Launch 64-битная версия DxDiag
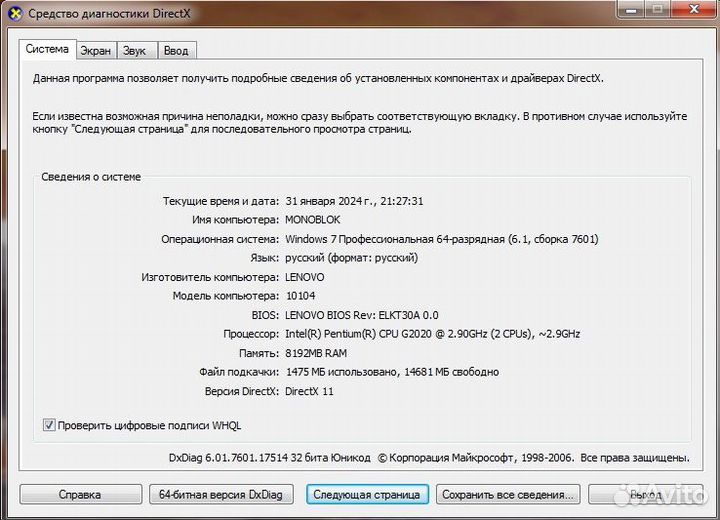 [x=221, y=494]
